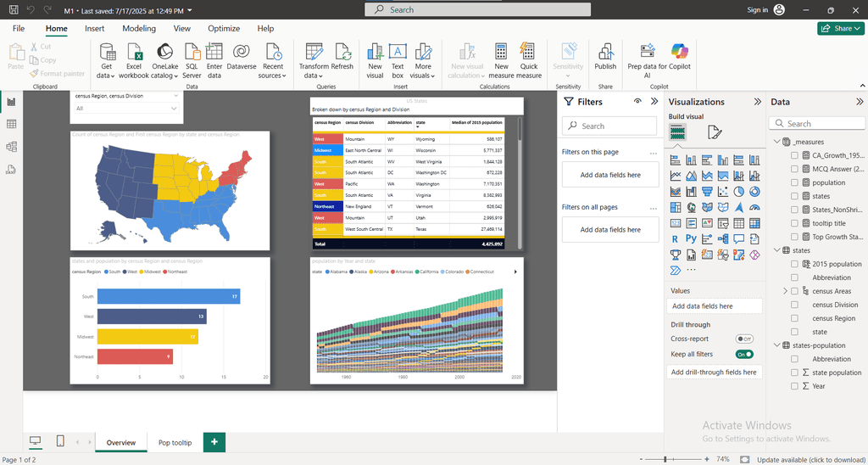Viewport: 868px width, 465px height.
Task: Switch to Table view in left sidebar
Action: point(11,124)
